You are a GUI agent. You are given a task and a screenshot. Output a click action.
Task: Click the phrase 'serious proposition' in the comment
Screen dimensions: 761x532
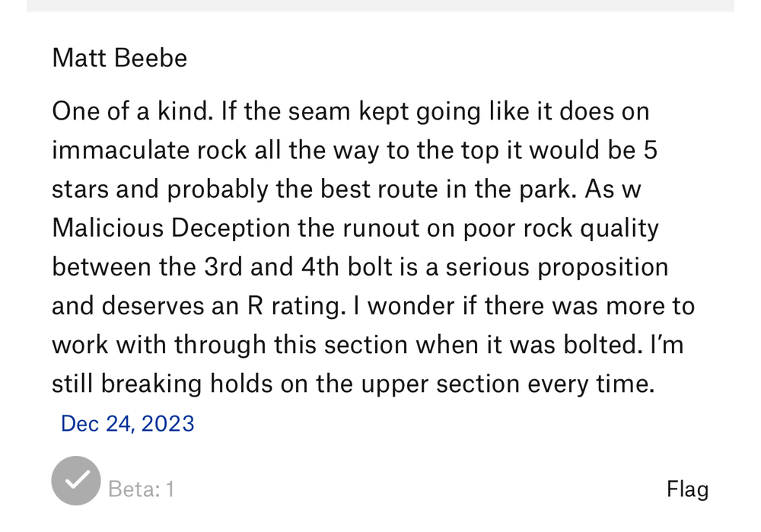pos(557,267)
